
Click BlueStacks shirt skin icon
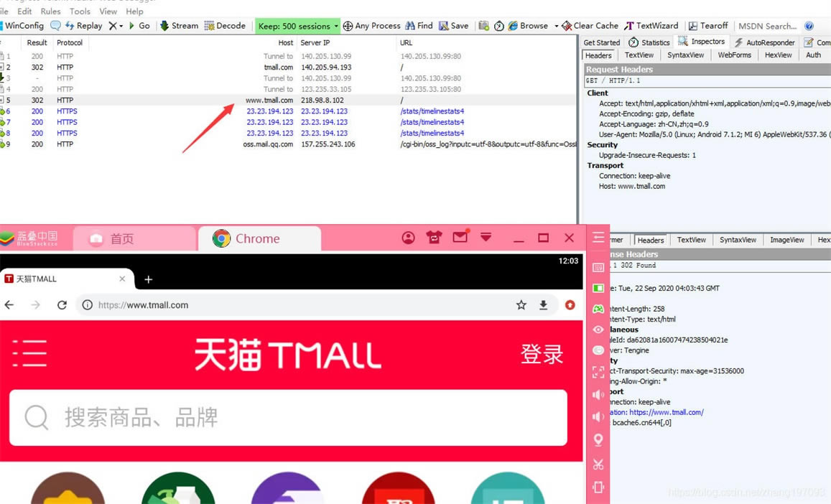pyautogui.click(x=434, y=238)
